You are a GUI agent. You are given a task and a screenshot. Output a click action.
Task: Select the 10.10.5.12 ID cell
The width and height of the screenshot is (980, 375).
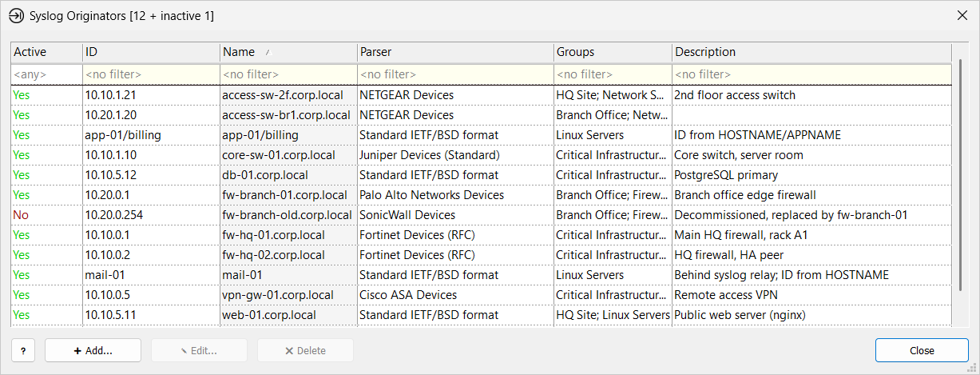point(151,175)
